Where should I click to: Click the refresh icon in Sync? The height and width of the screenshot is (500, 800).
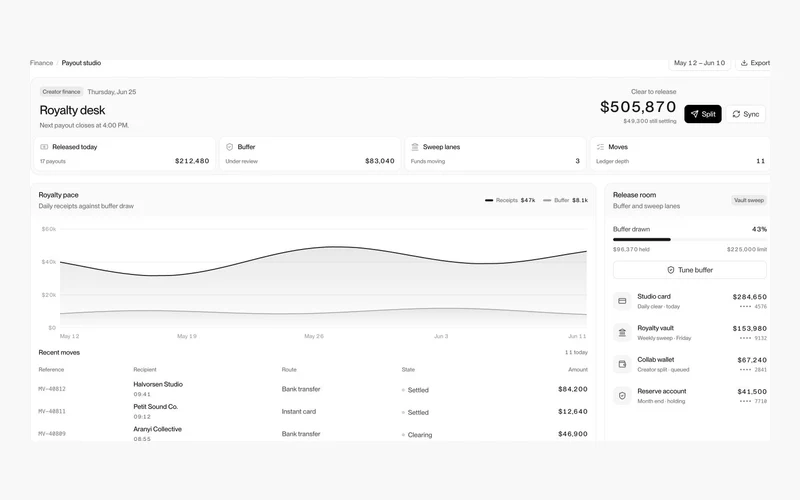[736, 114]
